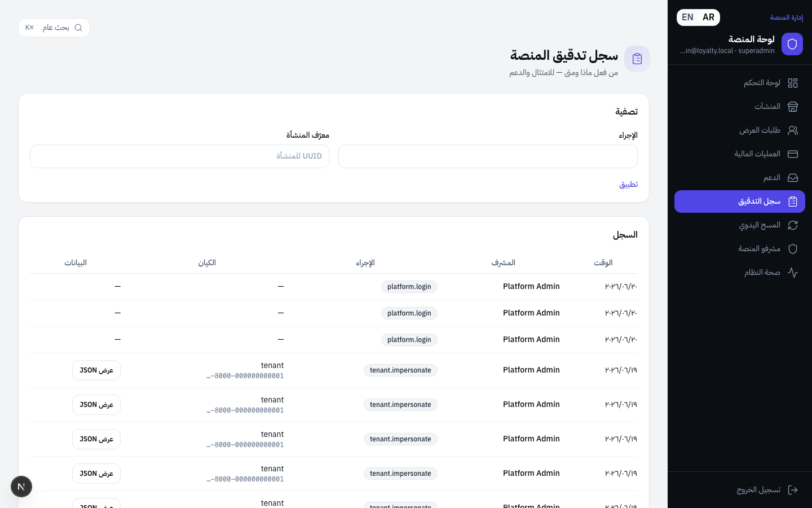The image size is (812, 508).
Task: Click the inbox icon beside الدعم
Action: tap(793, 178)
